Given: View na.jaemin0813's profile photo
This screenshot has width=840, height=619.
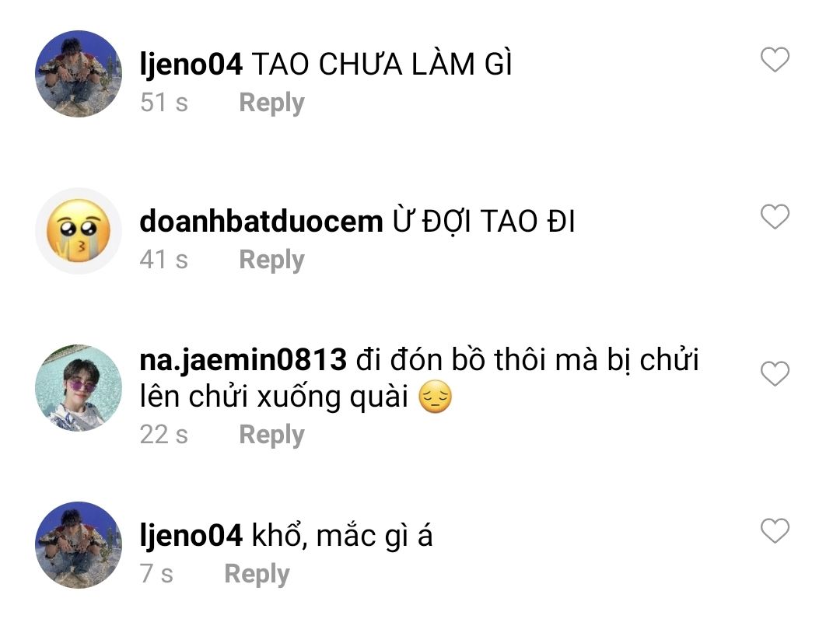Looking at the screenshot, I should point(79,388).
